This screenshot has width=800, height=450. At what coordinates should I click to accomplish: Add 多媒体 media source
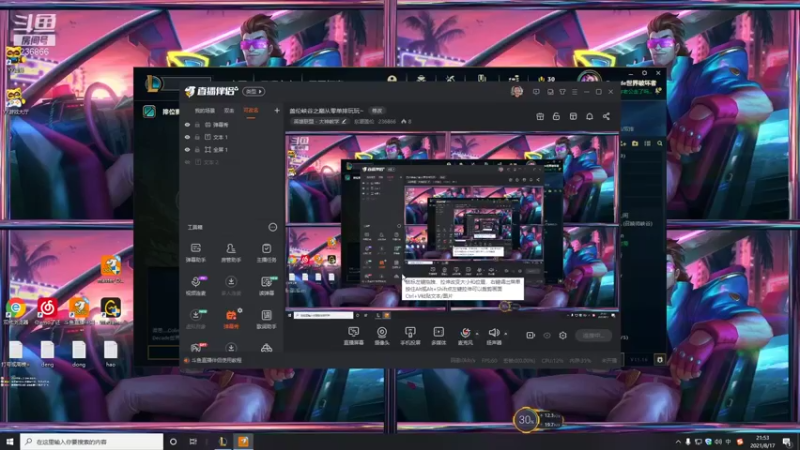point(438,336)
